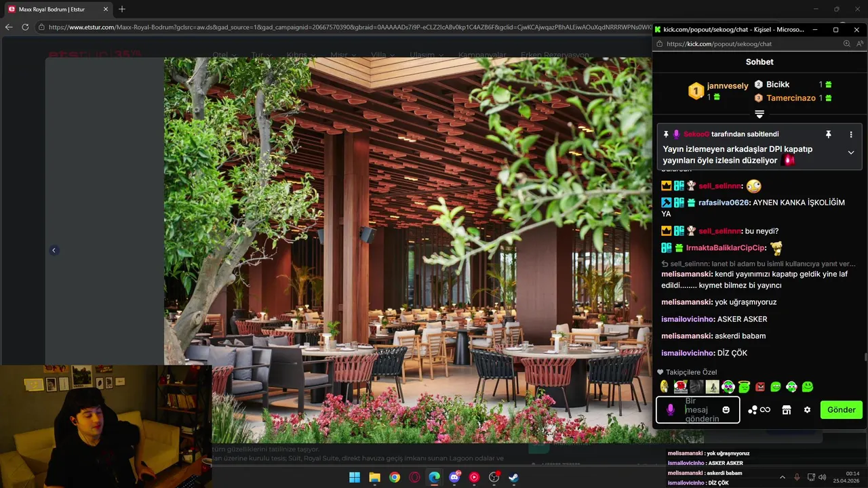Click the Etstur URL address bar
868x488 pixels.
[346, 27]
